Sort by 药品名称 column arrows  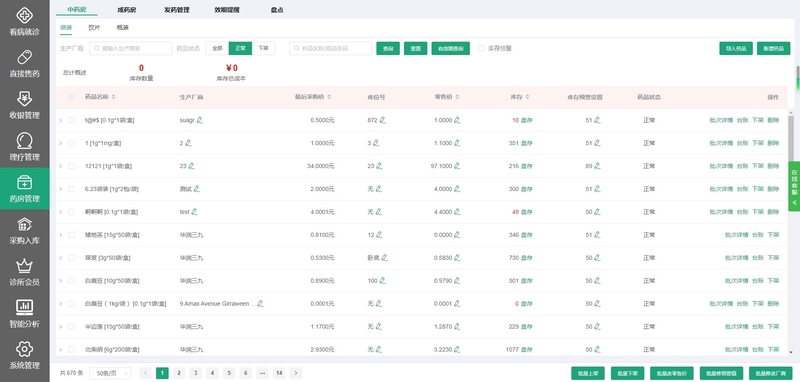(113, 97)
